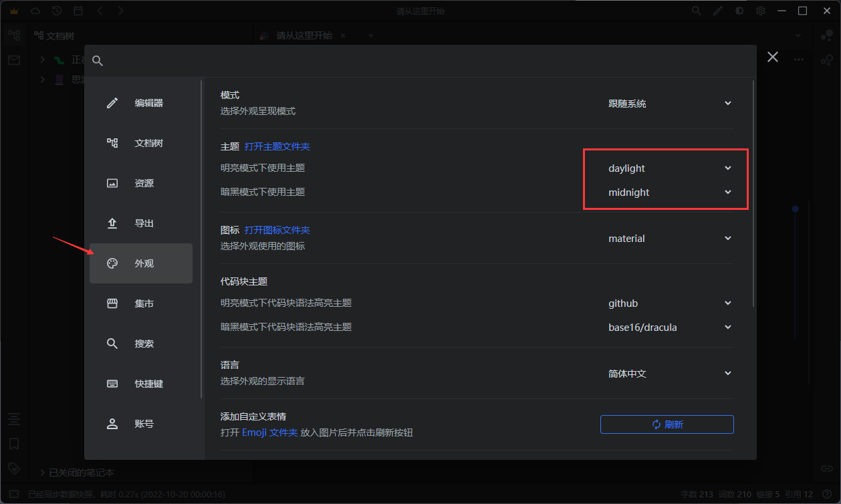Click the local graph dock icon on right
841x504 pixels.
[x=826, y=60]
